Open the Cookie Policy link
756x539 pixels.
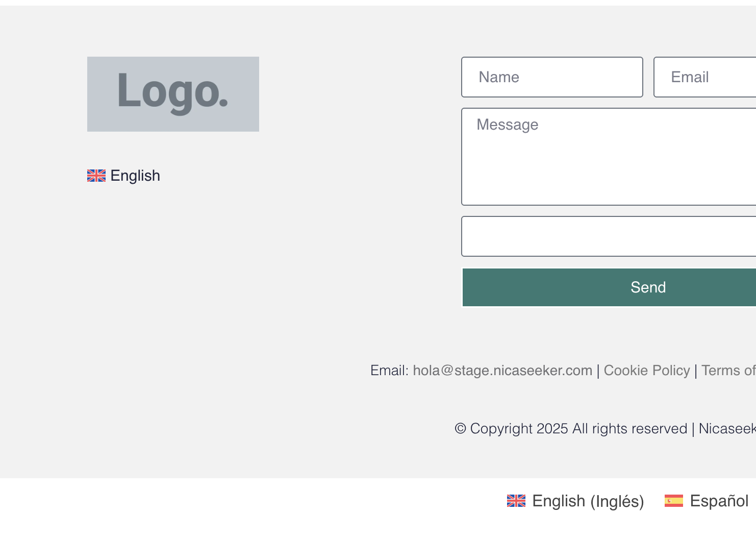point(646,371)
